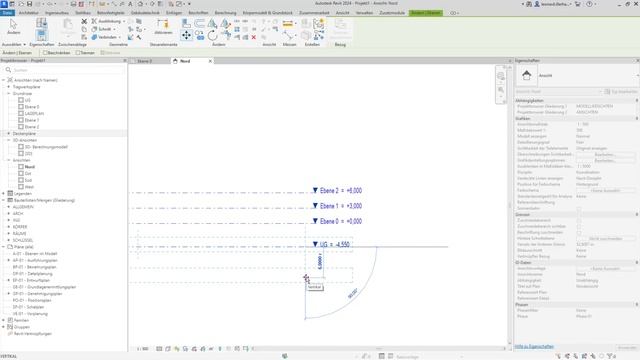Click the search magnifier in project browser
The height and width of the screenshot is (360, 640).
(x=8, y=70)
